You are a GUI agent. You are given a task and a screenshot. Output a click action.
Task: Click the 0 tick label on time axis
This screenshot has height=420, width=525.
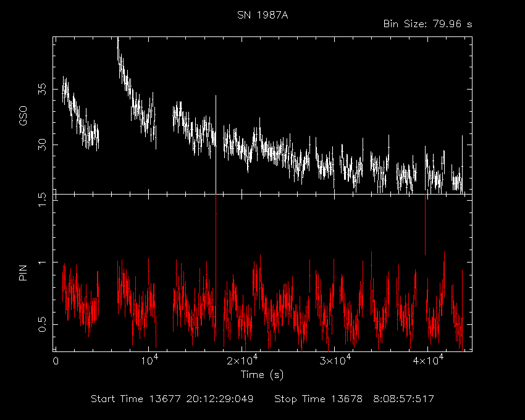(x=56, y=361)
